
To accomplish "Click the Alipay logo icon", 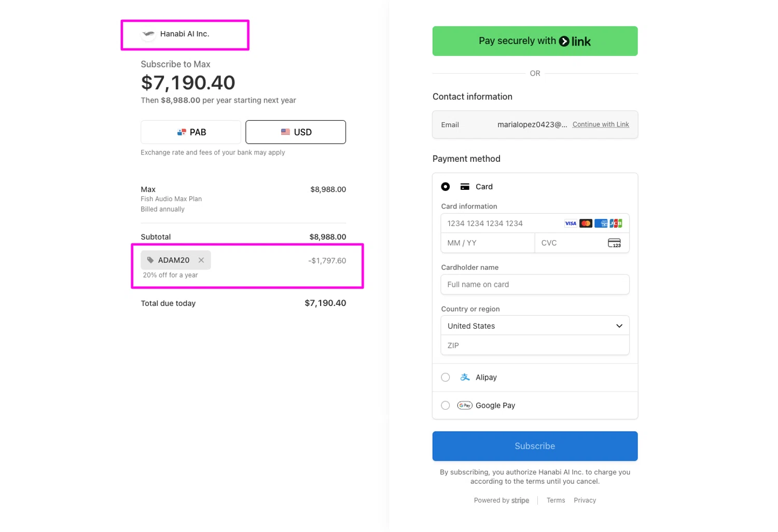I will (x=465, y=377).
